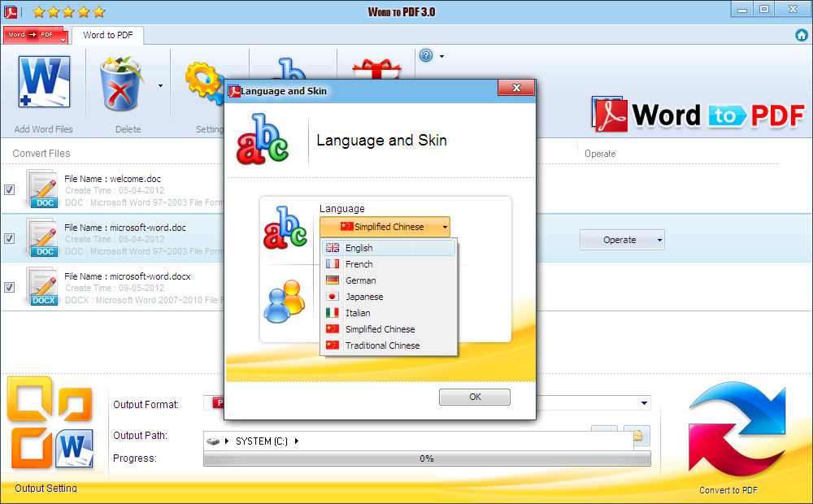Click the Convert to PDF arrows icon

737,429
